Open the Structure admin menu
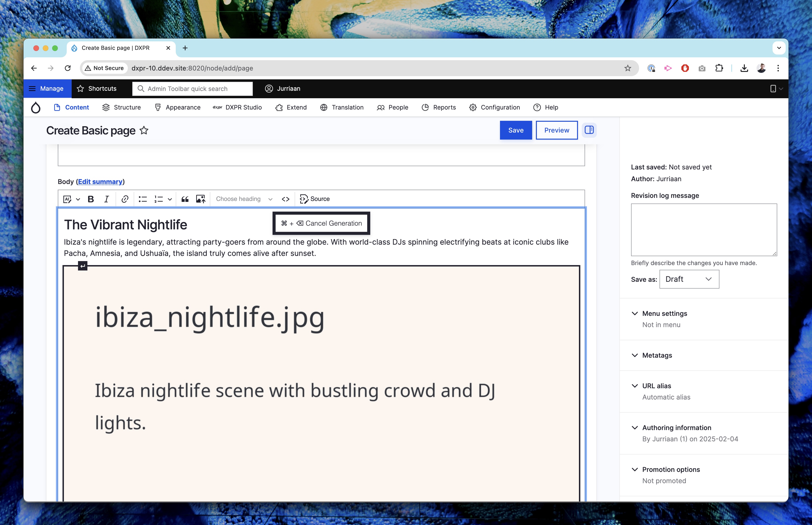This screenshot has height=525, width=812. click(127, 107)
